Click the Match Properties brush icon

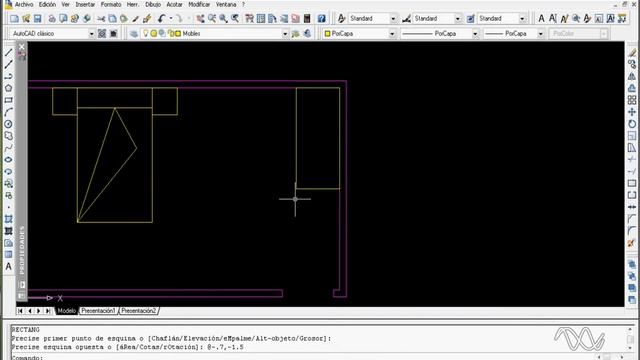pyautogui.click(x=136, y=18)
